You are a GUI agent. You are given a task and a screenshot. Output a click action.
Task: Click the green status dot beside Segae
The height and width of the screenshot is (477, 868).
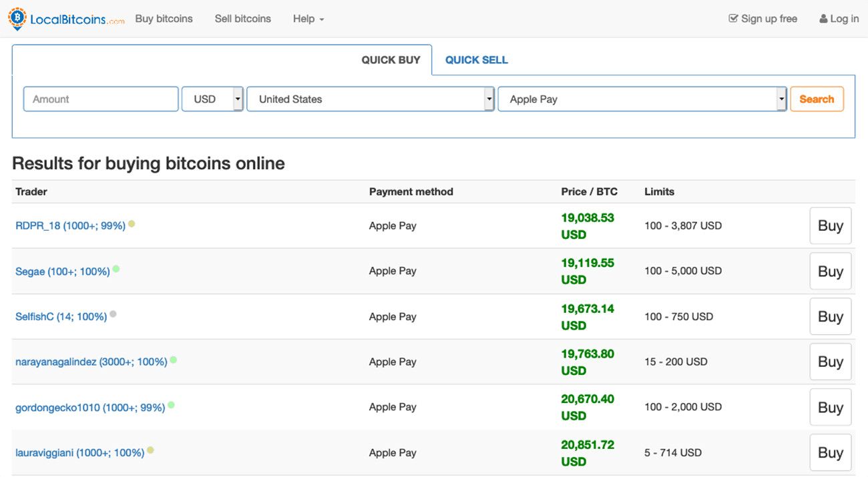click(116, 269)
